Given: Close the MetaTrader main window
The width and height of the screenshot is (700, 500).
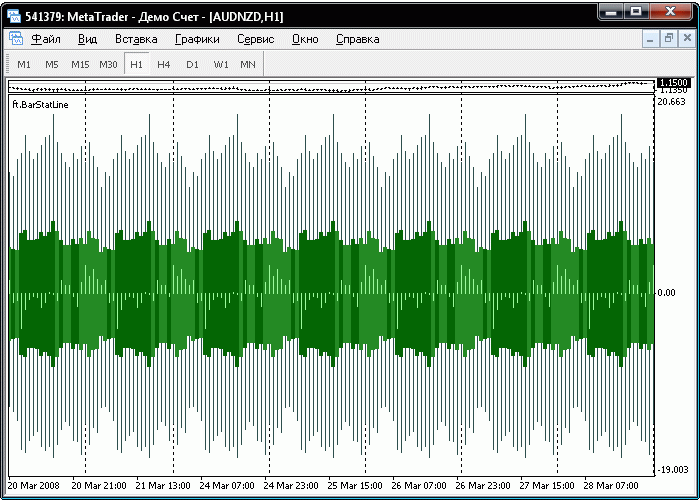Looking at the screenshot, I should click(x=671, y=12).
